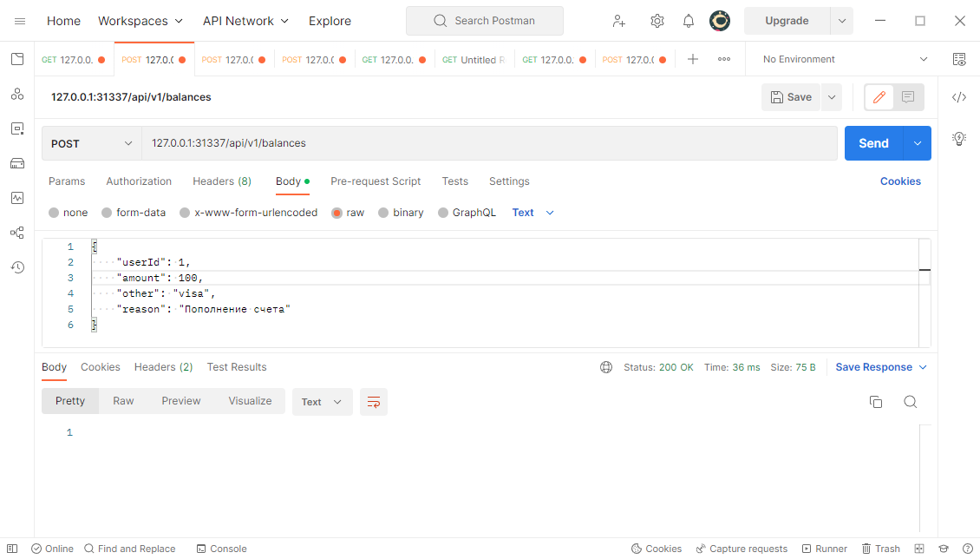Screen dimensions: 980x559
Task: Copy the response body with the copy icon
Action: coord(876,401)
